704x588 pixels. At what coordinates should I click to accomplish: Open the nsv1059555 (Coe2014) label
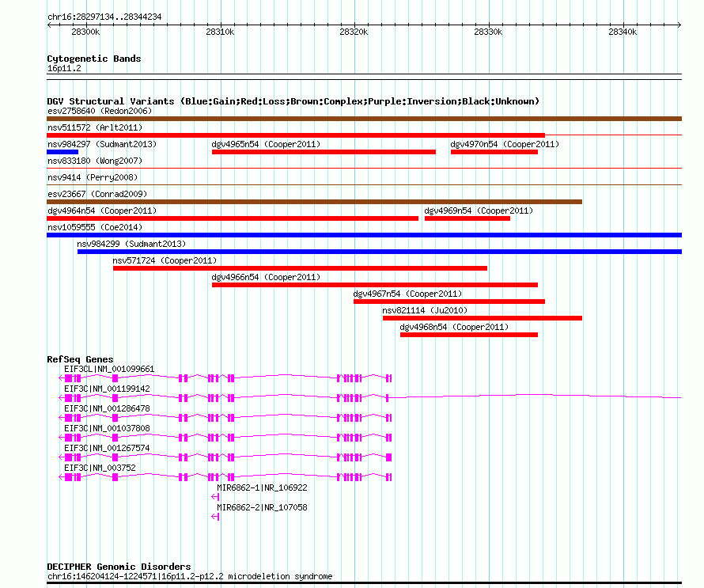point(95,227)
